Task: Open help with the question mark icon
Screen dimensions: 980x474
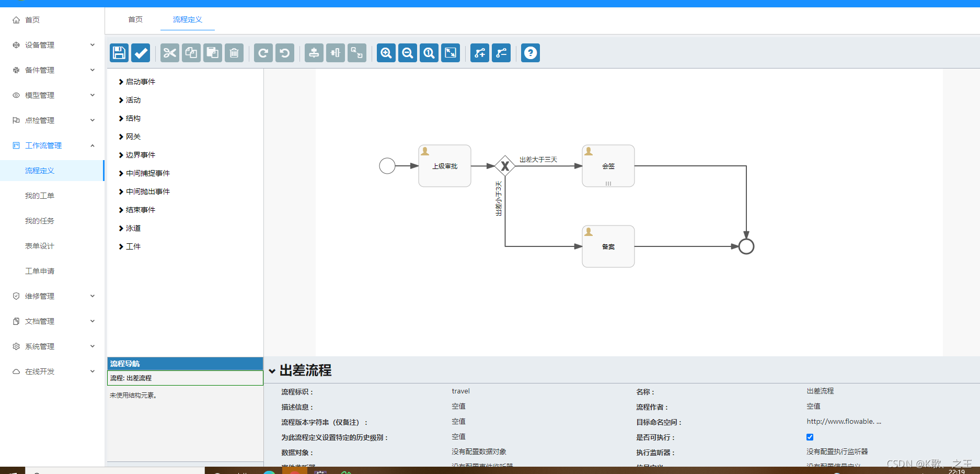Action: 531,53
